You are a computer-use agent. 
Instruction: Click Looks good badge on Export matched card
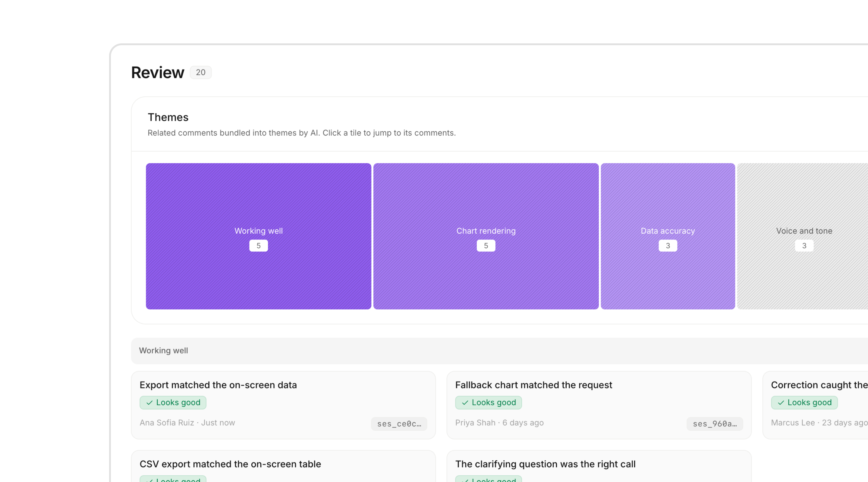tap(173, 402)
